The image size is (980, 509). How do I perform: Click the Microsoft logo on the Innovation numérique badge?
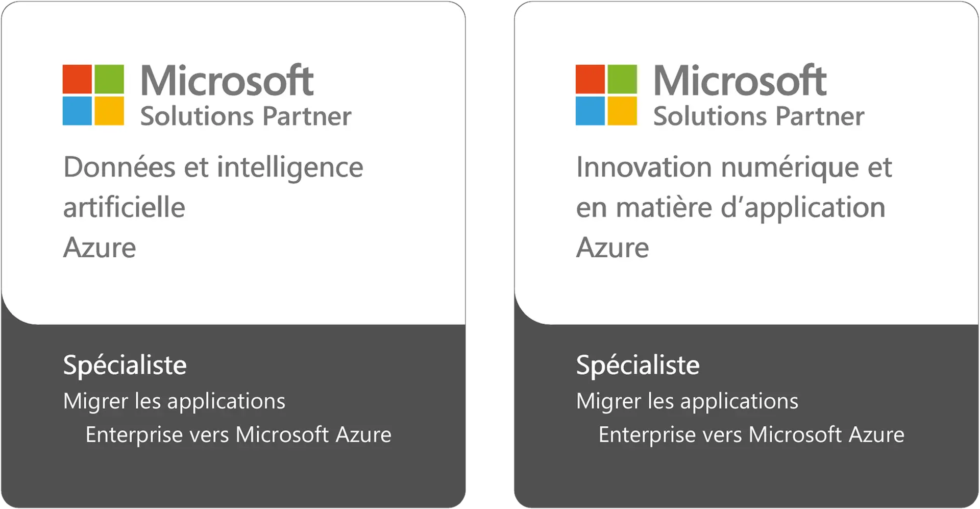[x=606, y=95]
